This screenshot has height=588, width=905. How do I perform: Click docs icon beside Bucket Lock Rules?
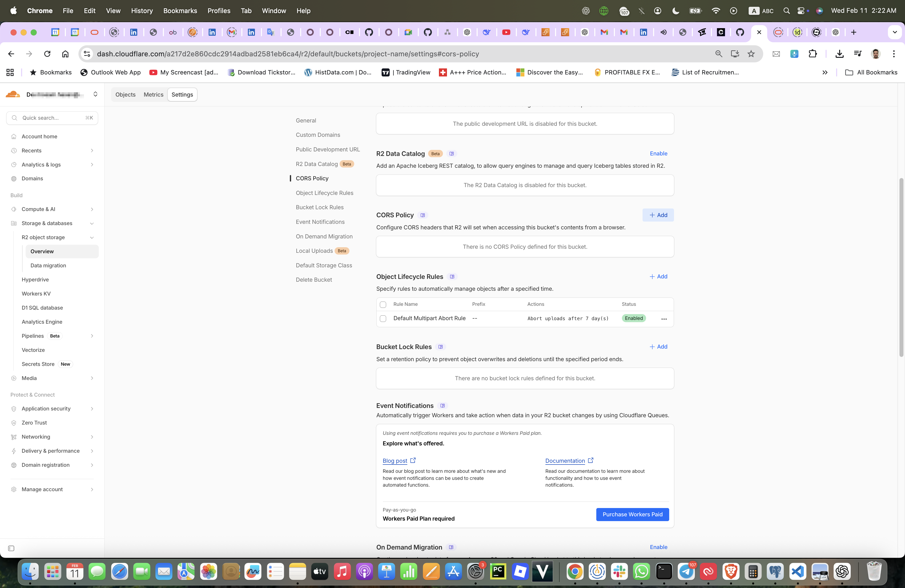click(440, 347)
